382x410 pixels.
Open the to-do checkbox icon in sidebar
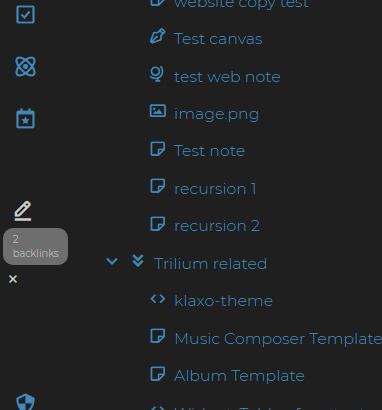tap(25, 15)
